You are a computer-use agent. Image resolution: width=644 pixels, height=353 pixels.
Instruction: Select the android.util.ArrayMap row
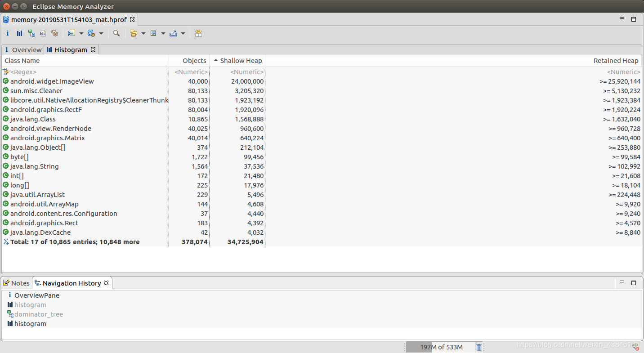pos(322,204)
